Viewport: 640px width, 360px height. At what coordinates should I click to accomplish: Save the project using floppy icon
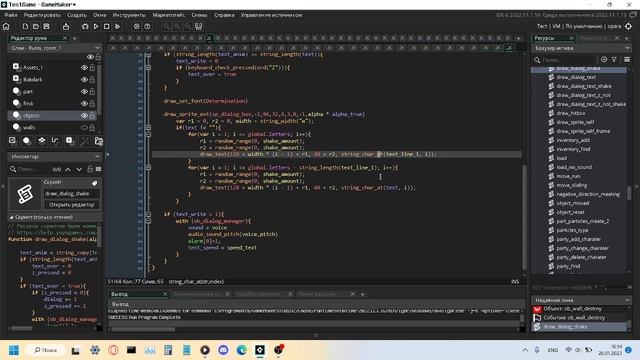click(x=47, y=27)
